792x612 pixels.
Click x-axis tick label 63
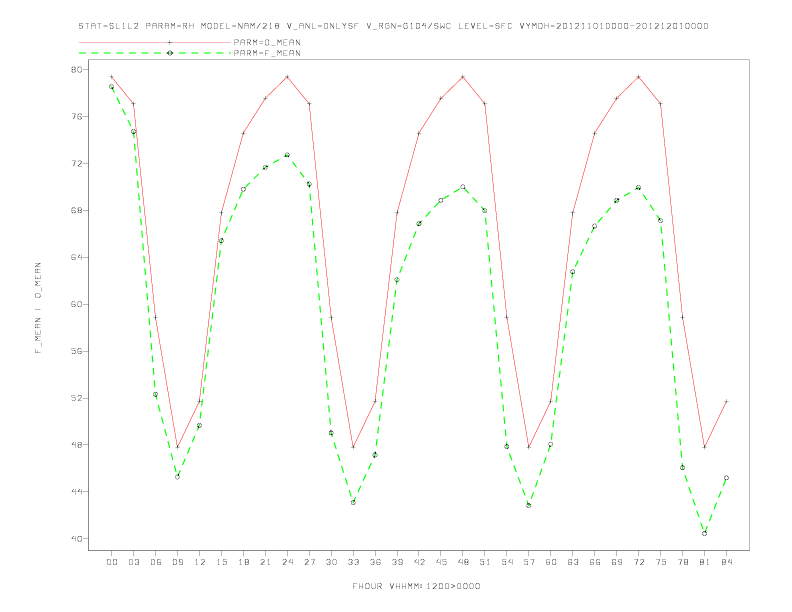coord(573,562)
